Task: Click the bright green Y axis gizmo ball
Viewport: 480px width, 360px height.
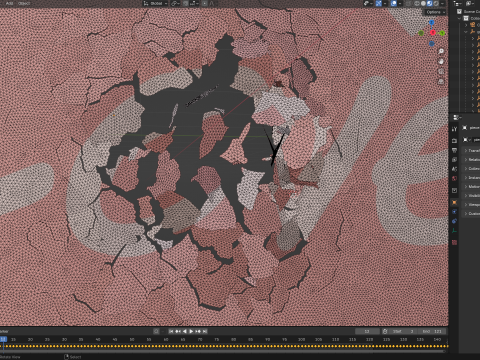Action: point(442,33)
